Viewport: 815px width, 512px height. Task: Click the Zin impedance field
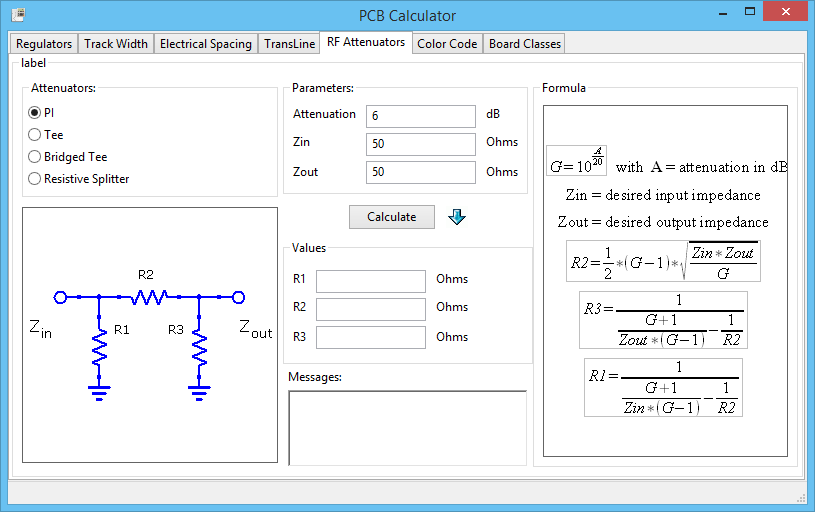point(420,144)
